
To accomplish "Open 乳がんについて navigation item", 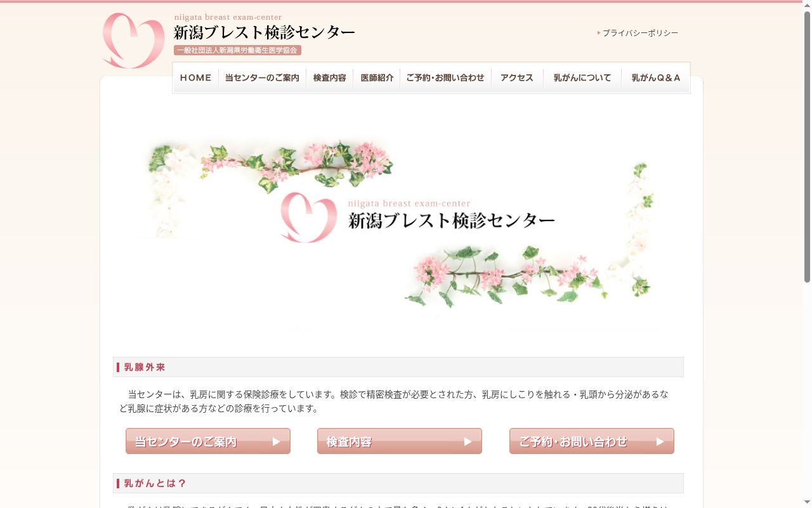I will [582, 77].
